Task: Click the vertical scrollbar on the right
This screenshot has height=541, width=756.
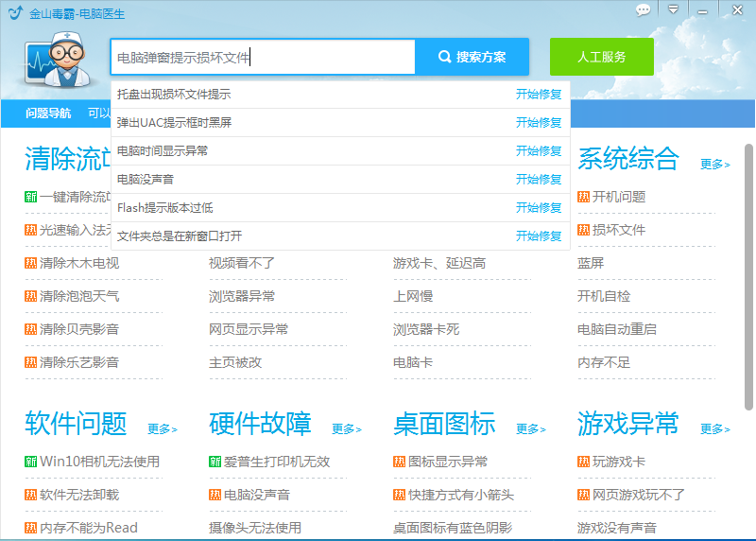Action: pyautogui.click(x=748, y=274)
